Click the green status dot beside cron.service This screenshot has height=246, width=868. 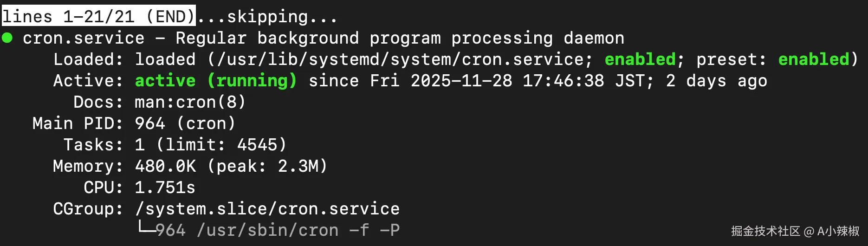click(x=7, y=38)
